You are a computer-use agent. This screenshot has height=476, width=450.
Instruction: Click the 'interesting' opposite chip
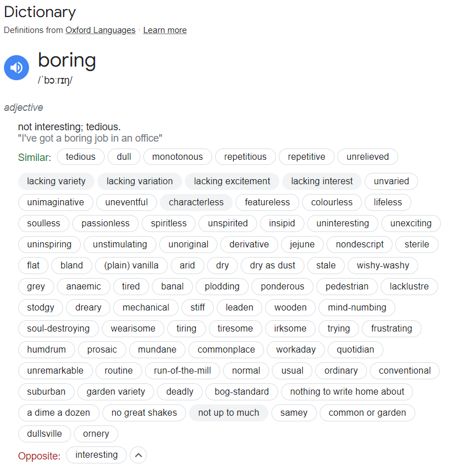(x=96, y=454)
